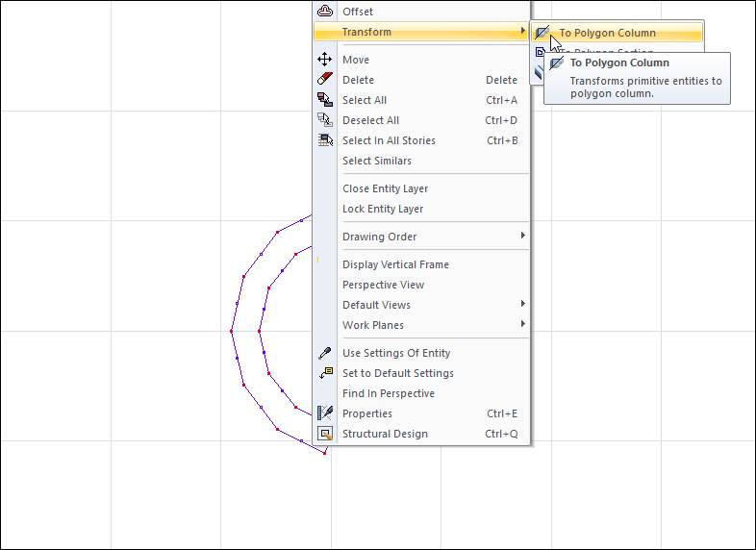Expand the Transform submenu arrow
Viewport: 756px width, 550px height.
523,32
